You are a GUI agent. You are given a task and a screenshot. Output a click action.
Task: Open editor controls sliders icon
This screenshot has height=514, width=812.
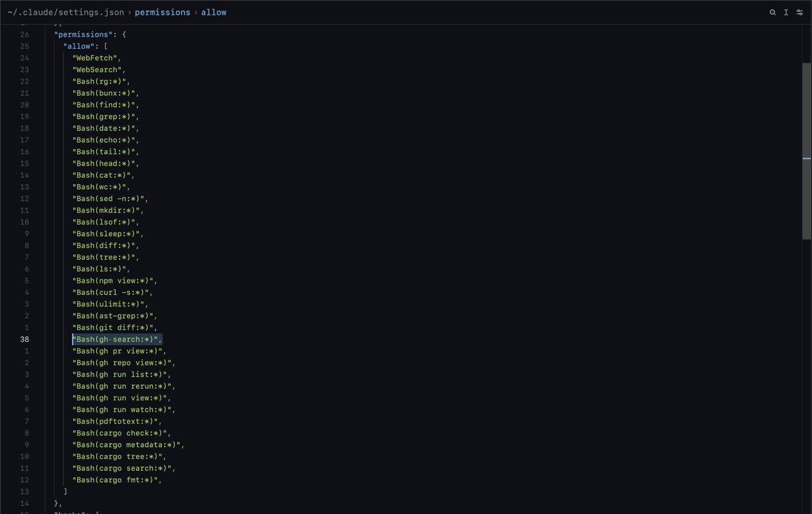(799, 12)
